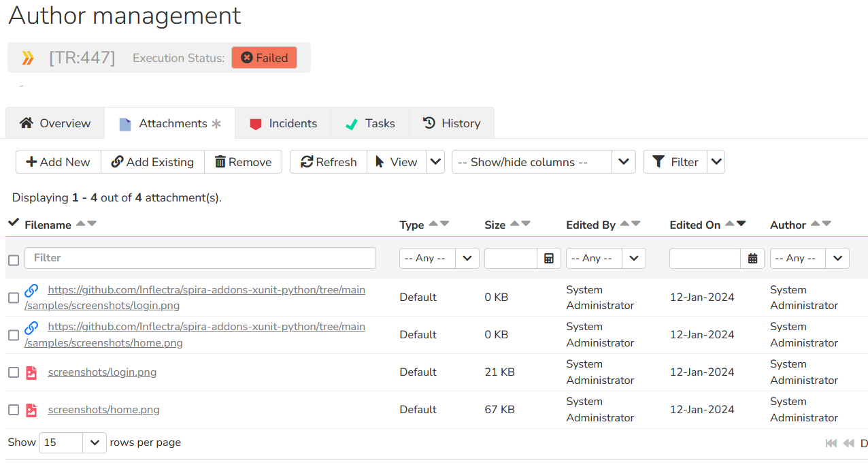Go to first page pagination icon

831,443
